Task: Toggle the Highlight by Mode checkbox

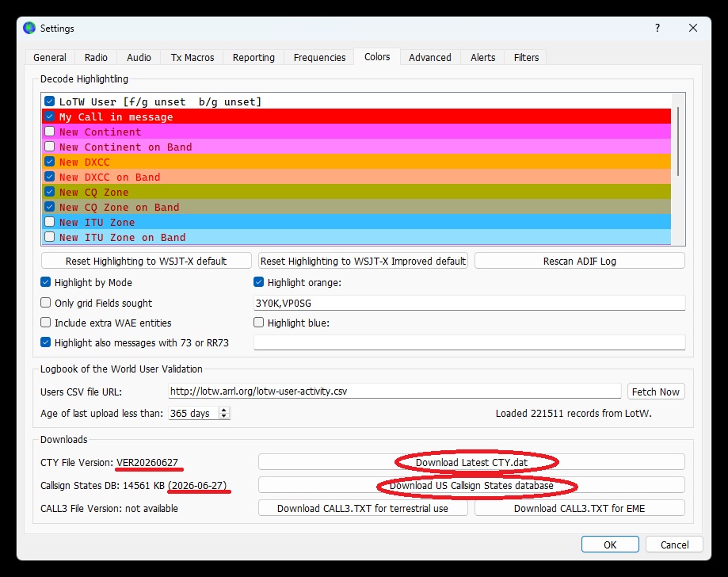Action: click(x=45, y=282)
